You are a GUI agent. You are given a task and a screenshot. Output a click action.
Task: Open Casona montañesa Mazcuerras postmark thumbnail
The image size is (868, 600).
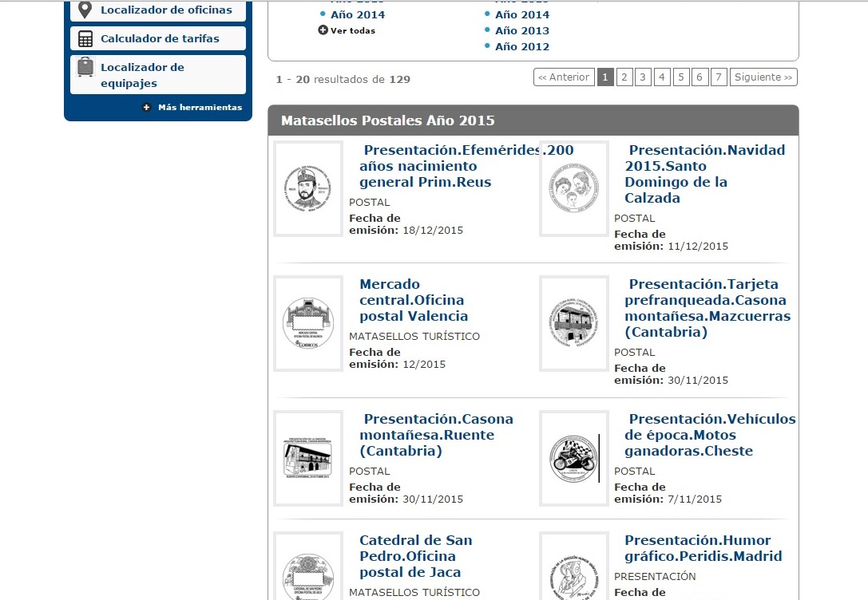[573, 323]
